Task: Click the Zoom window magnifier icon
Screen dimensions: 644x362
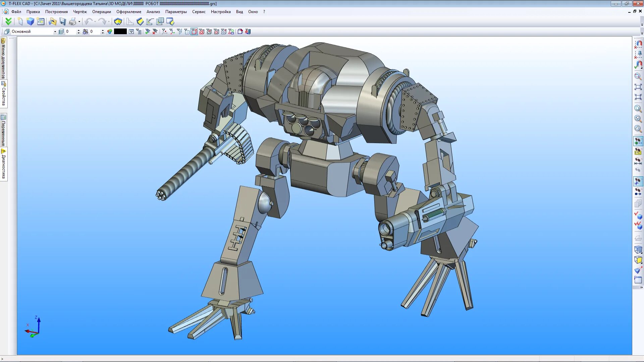Action: coord(638,76)
